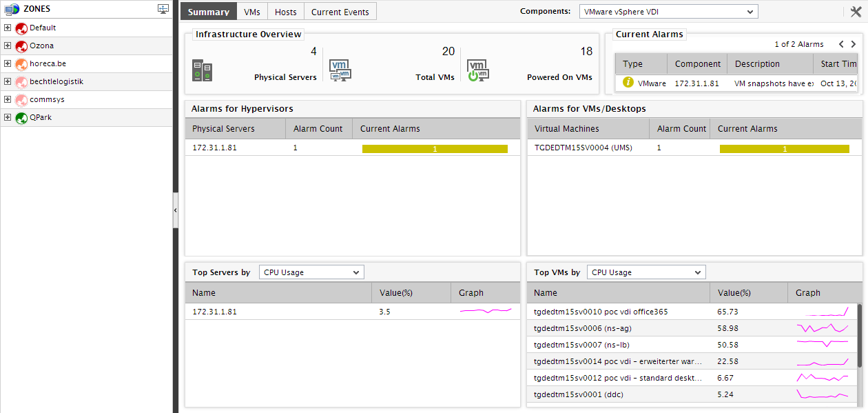
Task: Click the TGDEDTM15SV0004 yellow alarm bar
Action: coord(785,148)
